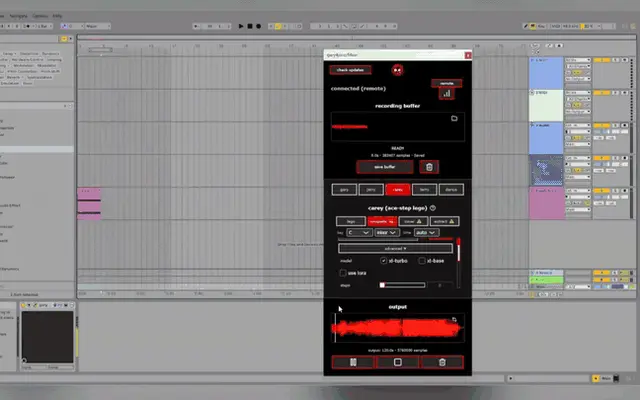Enable the use lora checkbox
The height and width of the screenshot is (400, 640).
coord(343,273)
